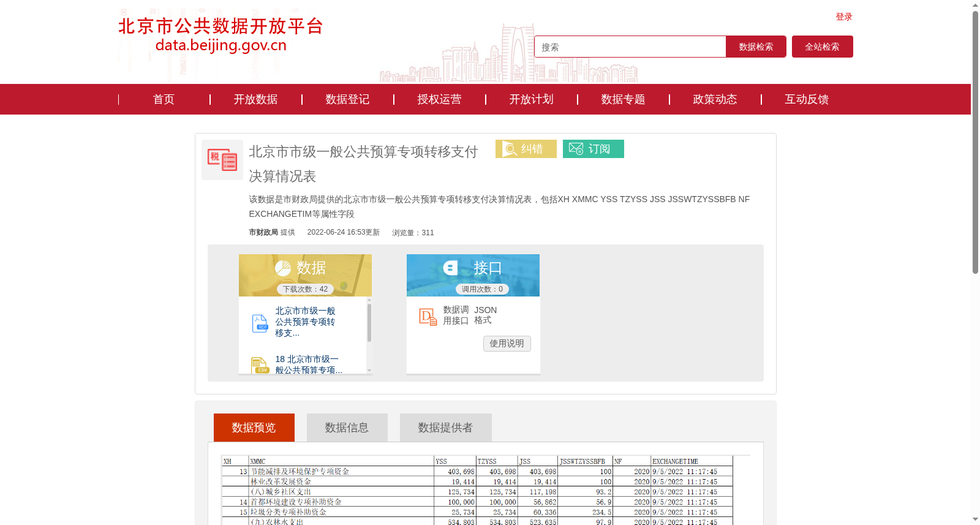Click the page scrollbar down arrow

point(975,519)
